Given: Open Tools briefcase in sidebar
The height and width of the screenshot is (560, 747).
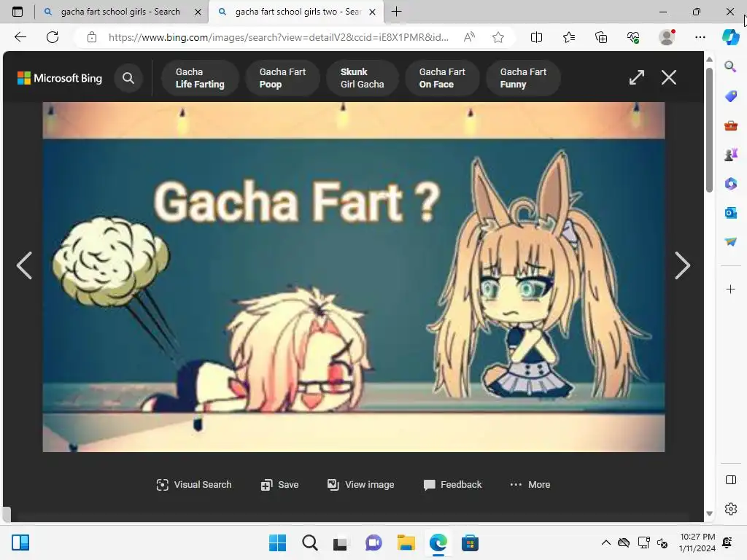Looking at the screenshot, I should 730,125.
